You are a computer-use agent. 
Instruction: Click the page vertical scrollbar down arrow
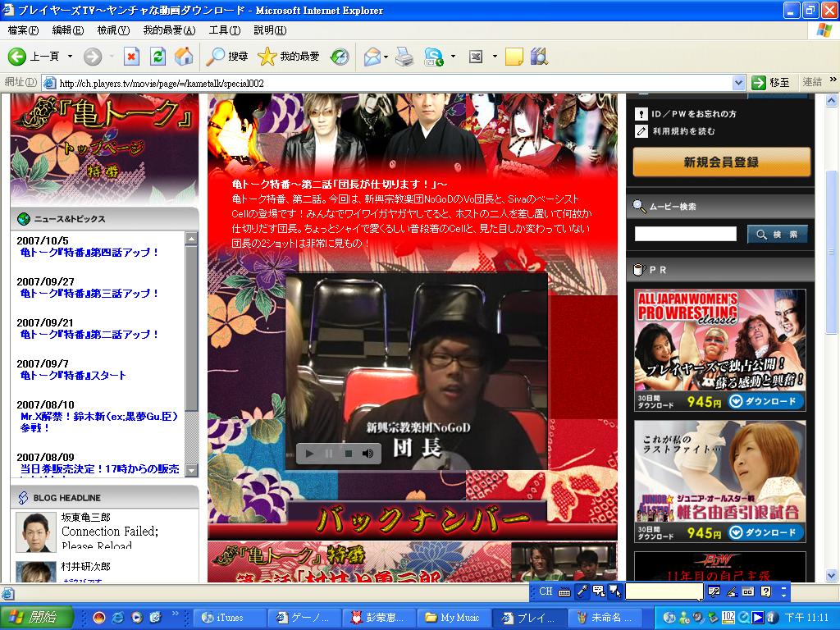click(832, 576)
